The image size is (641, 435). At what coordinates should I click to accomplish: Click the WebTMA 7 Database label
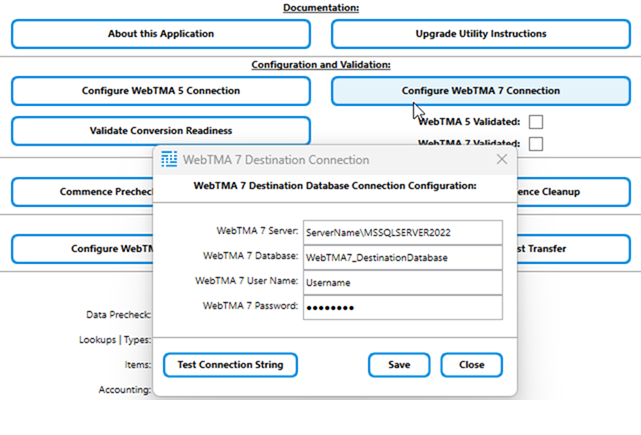click(x=251, y=256)
